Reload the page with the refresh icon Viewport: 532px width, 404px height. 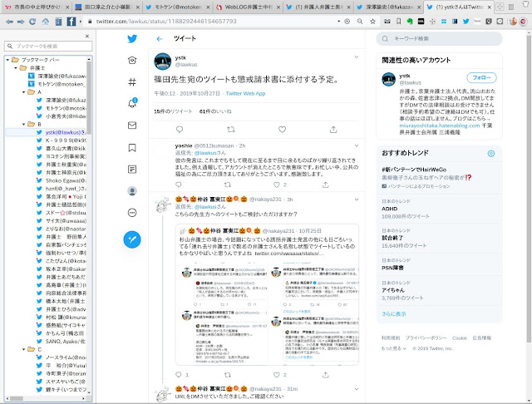(x=32, y=22)
